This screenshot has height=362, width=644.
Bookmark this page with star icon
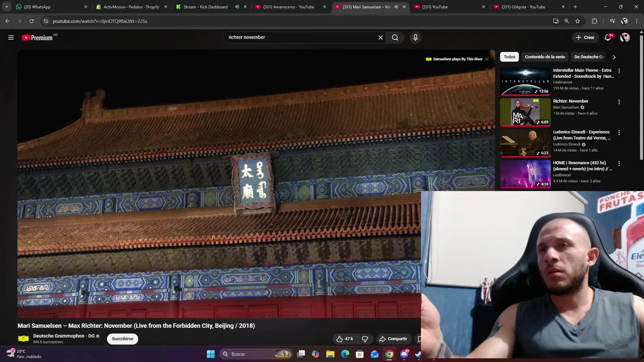pyautogui.click(x=578, y=21)
